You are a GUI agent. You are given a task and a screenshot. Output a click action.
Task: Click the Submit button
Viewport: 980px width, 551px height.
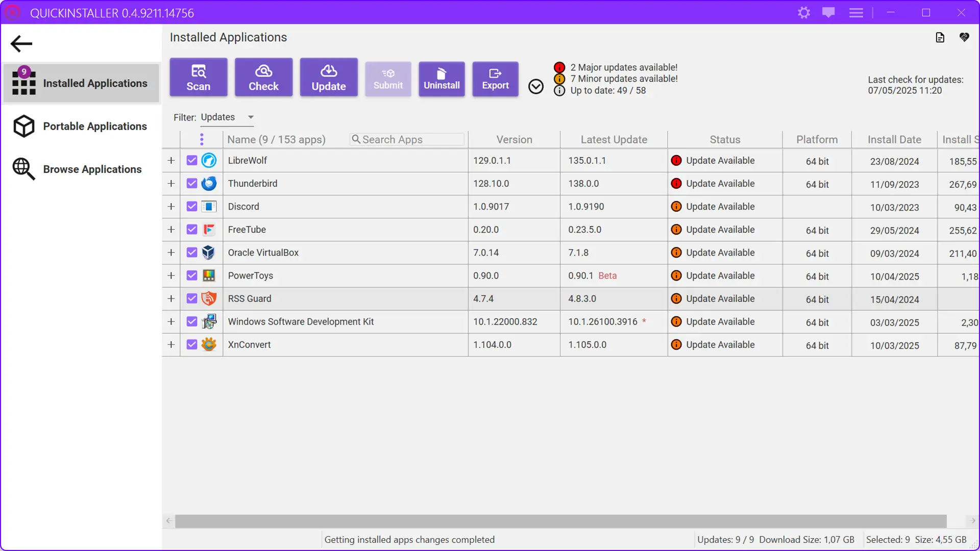(388, 79)
